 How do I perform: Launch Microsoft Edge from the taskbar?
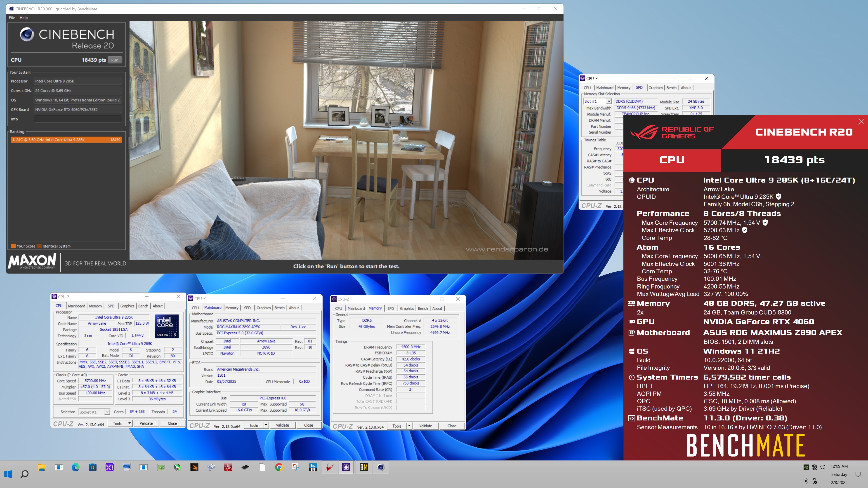click(75, 467)
